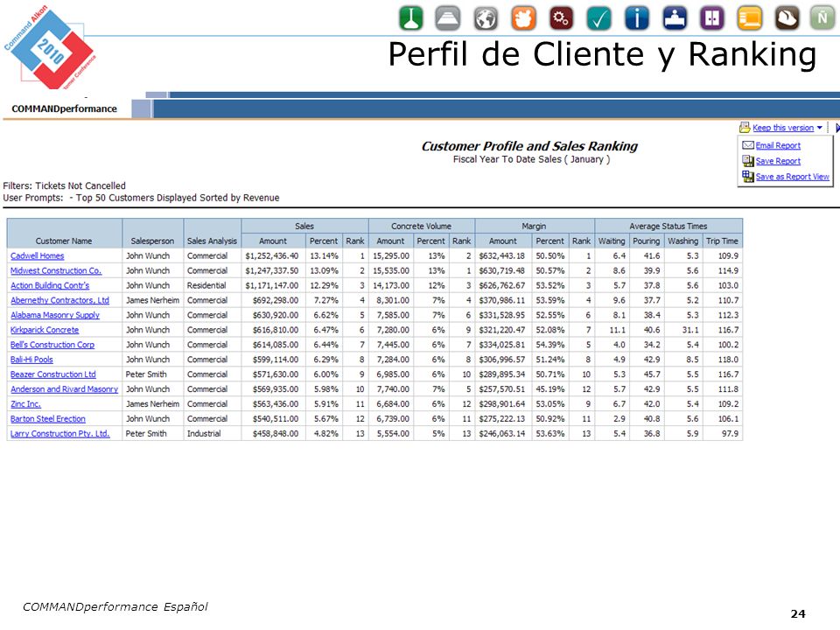Open the Beazer Construction Ltd link
Image resolution: width=840 pixels, height=630 pixels.
pyautogui.click(x=53, y=374)
